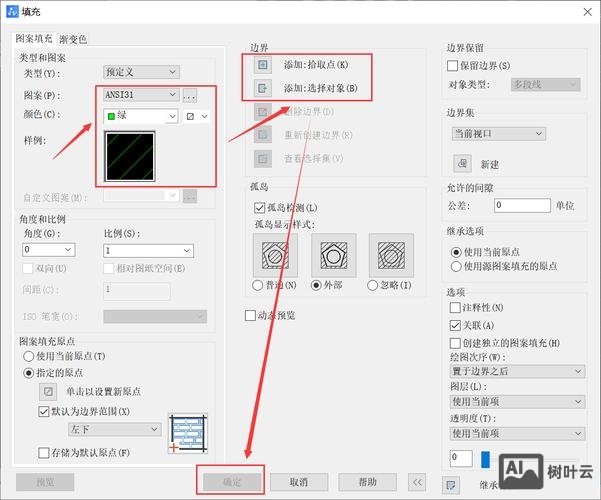601x500 pixels.
Task: Click the OK (确定) button
Action: tap(232, 482)
